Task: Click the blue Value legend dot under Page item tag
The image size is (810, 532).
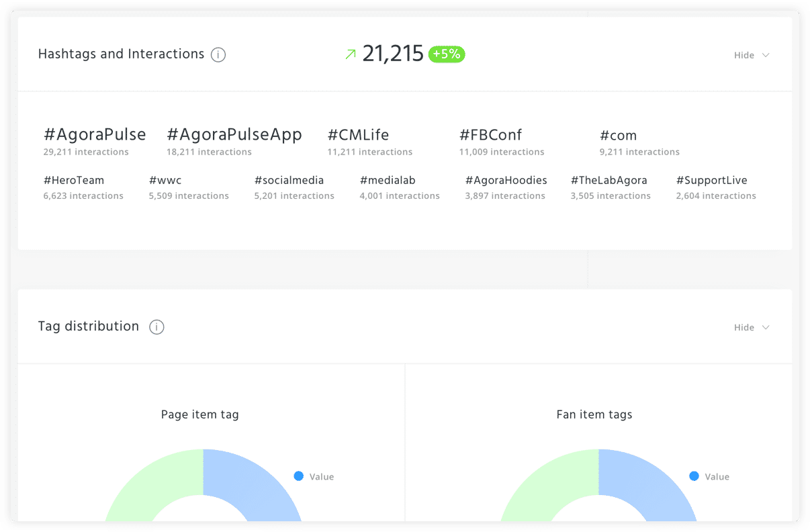Action: pos(299,476)
